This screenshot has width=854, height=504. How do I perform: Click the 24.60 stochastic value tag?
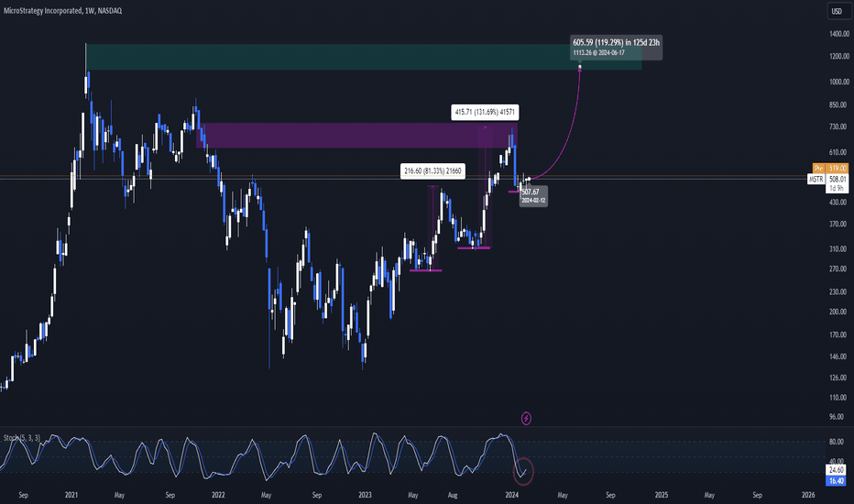tap(836, 470)
